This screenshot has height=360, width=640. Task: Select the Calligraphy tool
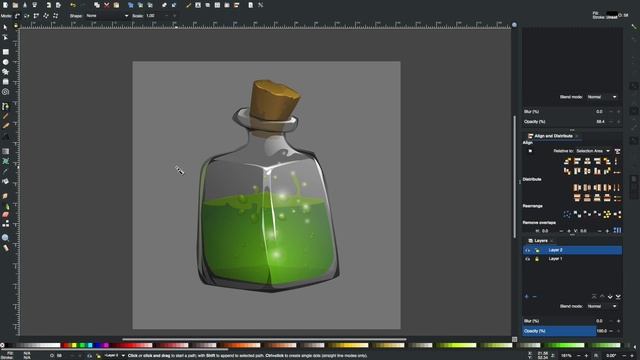pyautogui.click(x=5, y=126)
